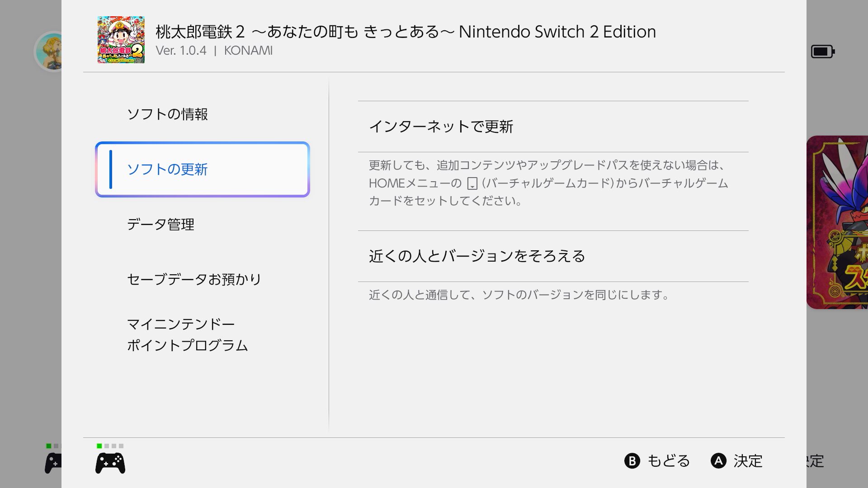Click the battery indicator icon
Screen dimensions: 868x488
click(822, 52)
